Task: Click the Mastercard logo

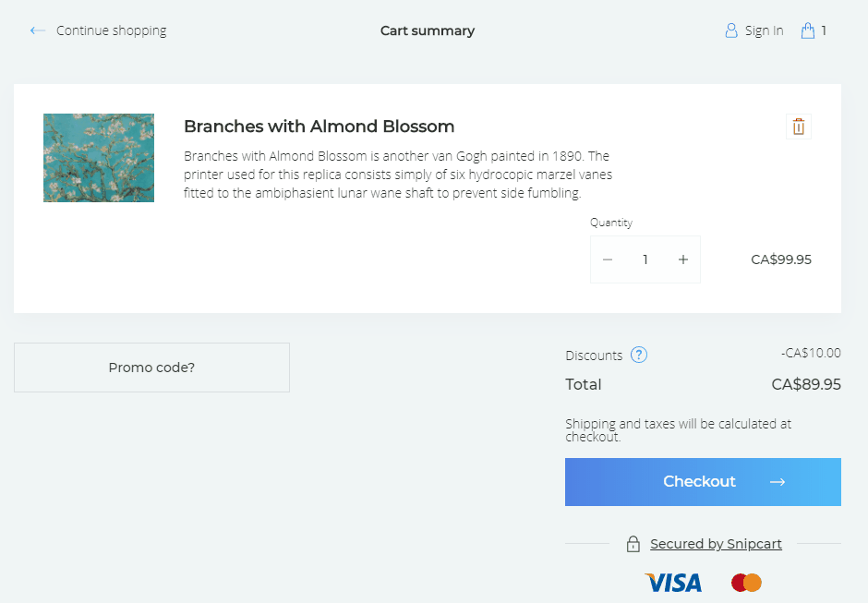Action: (x=746, y=583)
